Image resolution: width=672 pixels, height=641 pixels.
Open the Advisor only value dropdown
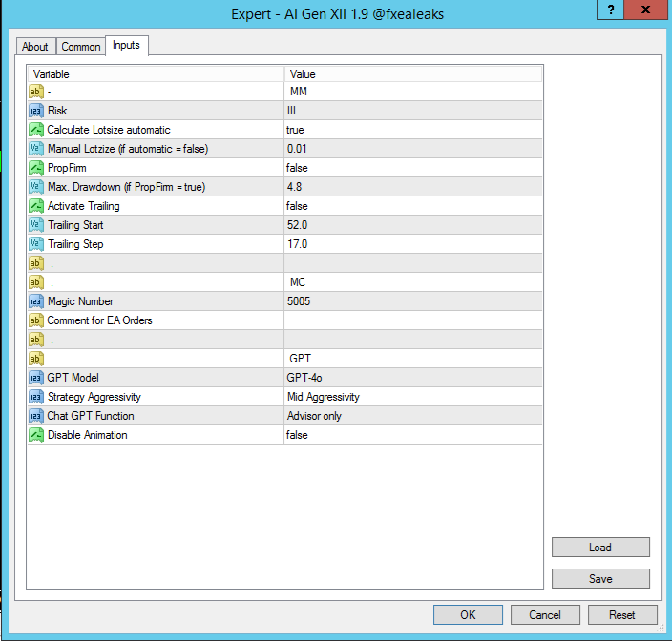pyautogui.click(x=413, y=416)
